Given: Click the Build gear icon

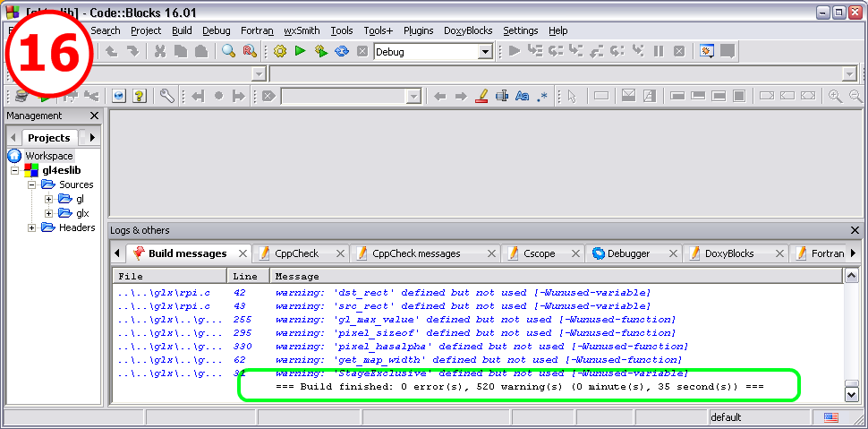Looking at the screenshot, I should coord(280,52).
